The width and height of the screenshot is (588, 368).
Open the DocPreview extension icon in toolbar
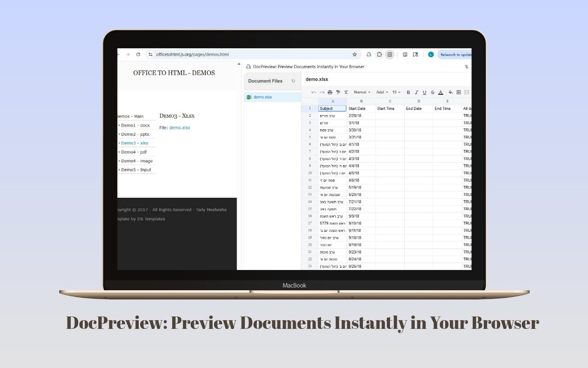coord(369,54)
